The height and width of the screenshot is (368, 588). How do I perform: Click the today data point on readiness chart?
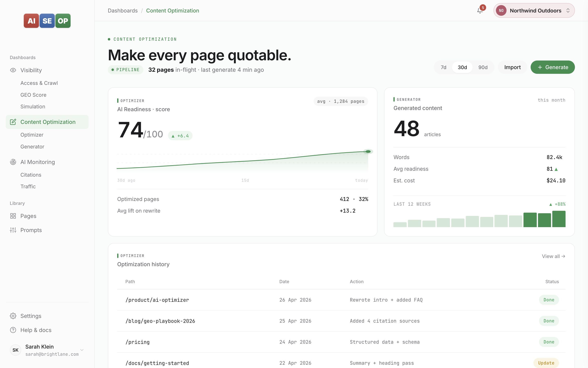(368, 151)
